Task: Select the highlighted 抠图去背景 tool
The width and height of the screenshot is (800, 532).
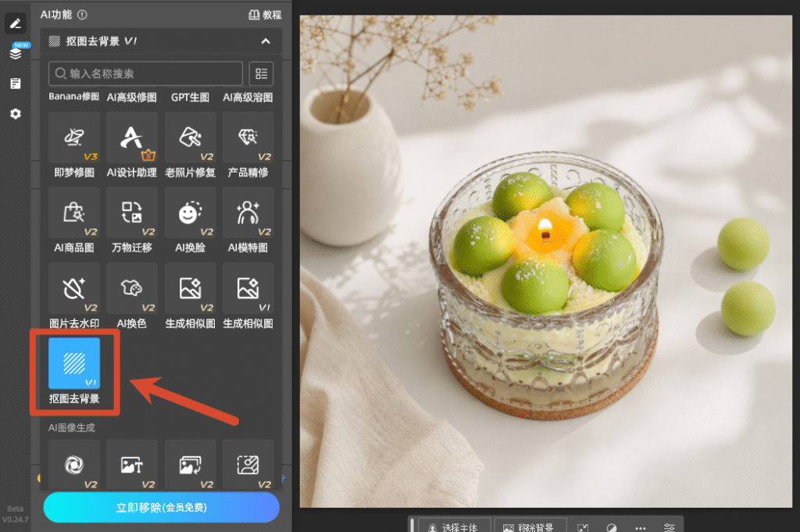Action: [74, 372]
